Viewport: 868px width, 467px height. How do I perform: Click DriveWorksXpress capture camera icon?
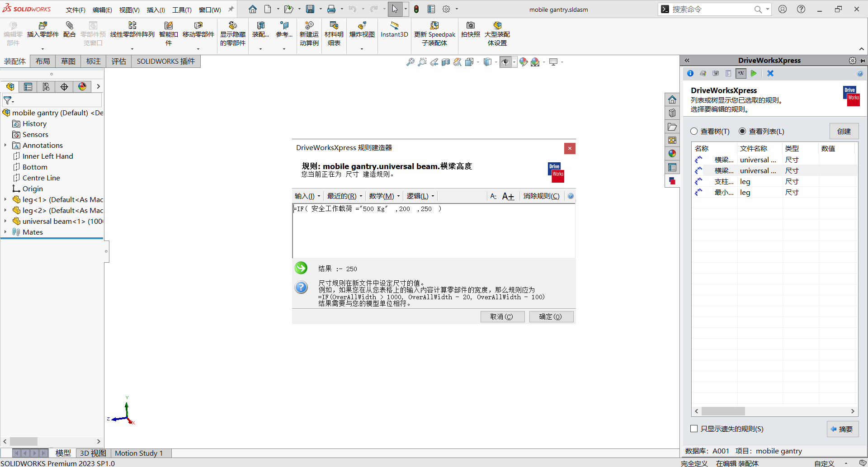[716, 73]
